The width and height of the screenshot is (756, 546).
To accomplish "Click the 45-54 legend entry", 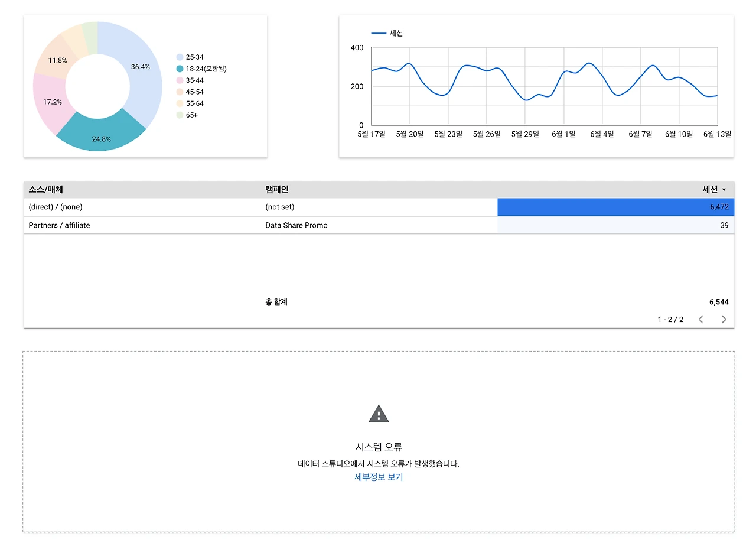I will tap(190, 92).
